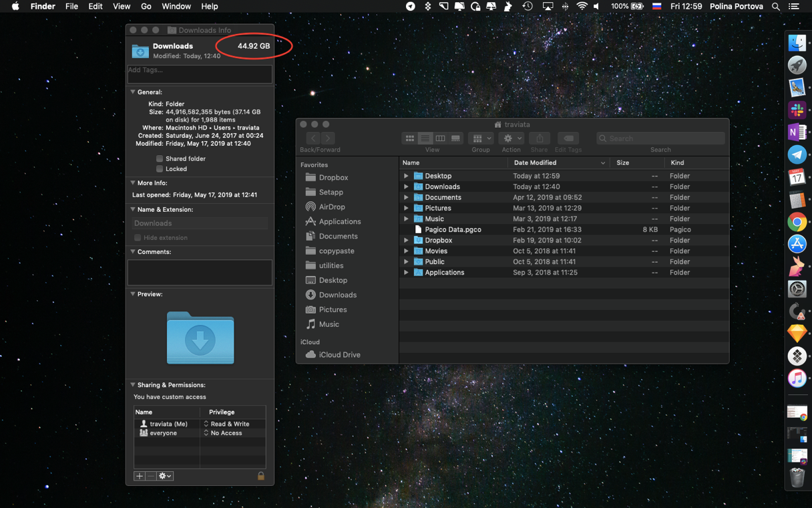Enable the Shared folder checkbox

[x=160, y=159]
